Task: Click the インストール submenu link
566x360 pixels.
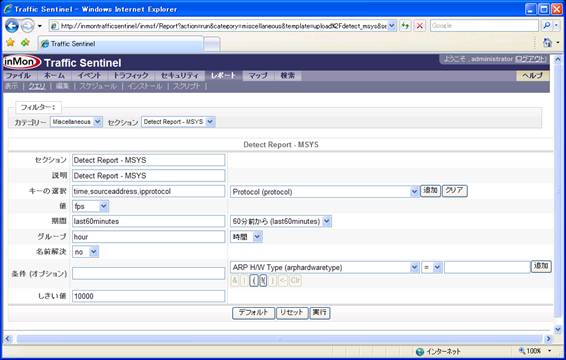Action: (145, 86)
